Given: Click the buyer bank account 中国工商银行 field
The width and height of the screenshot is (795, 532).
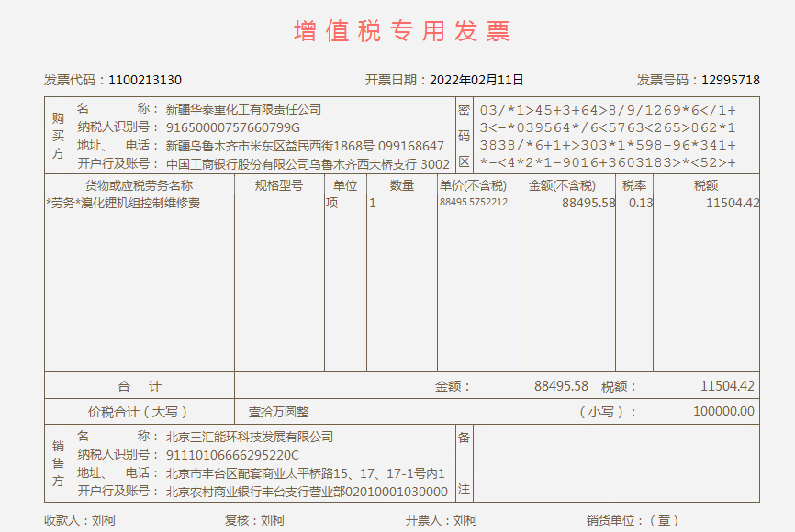Looking at the screenshot, I should pos(308,164).
